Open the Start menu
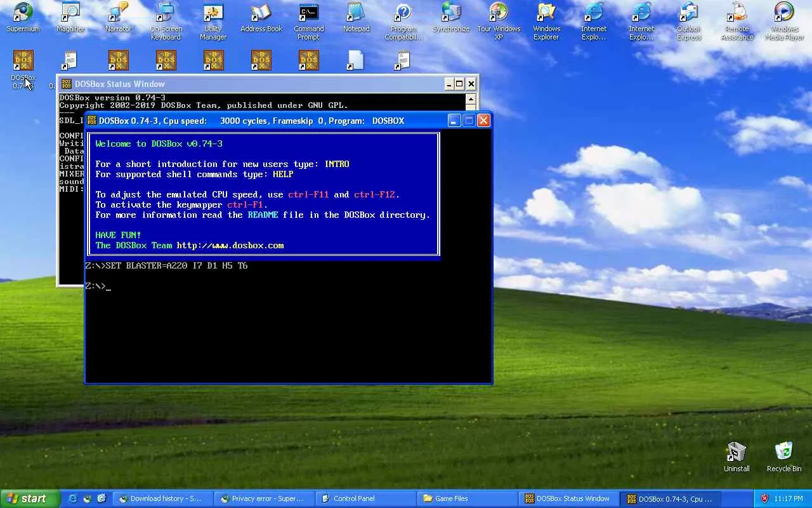 pyautogui.click(x=30, y=498)
